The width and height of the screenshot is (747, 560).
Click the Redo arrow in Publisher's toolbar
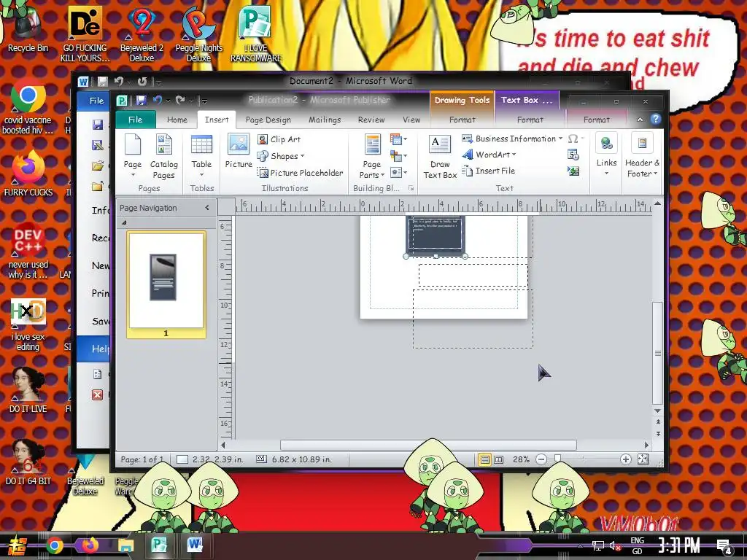pyautogui.click(x=179, y=101)
